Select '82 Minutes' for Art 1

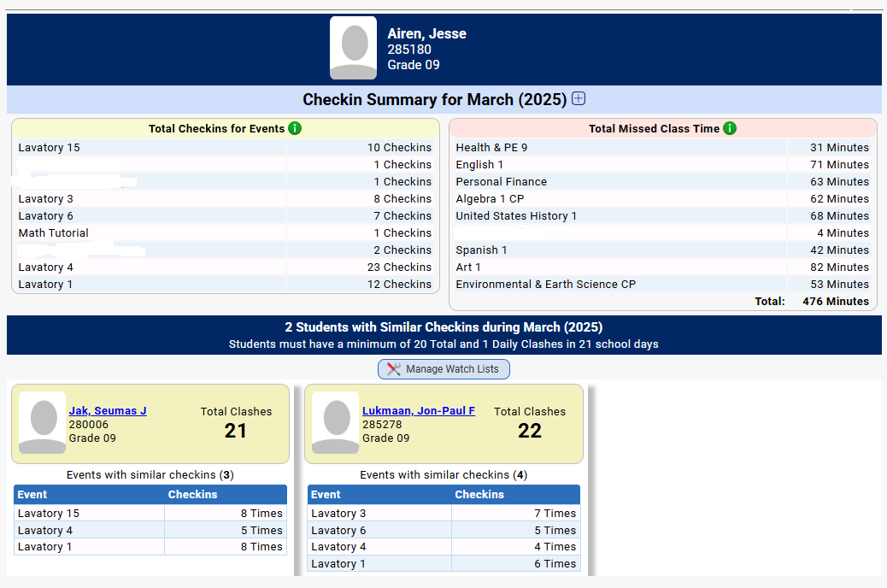[x=839, y=268]
